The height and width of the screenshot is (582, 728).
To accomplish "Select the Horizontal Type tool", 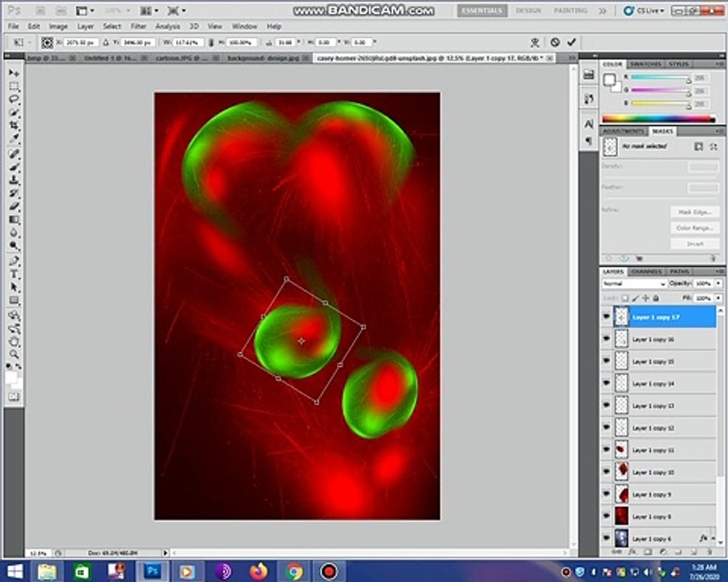I will click(x=14, y=274).
